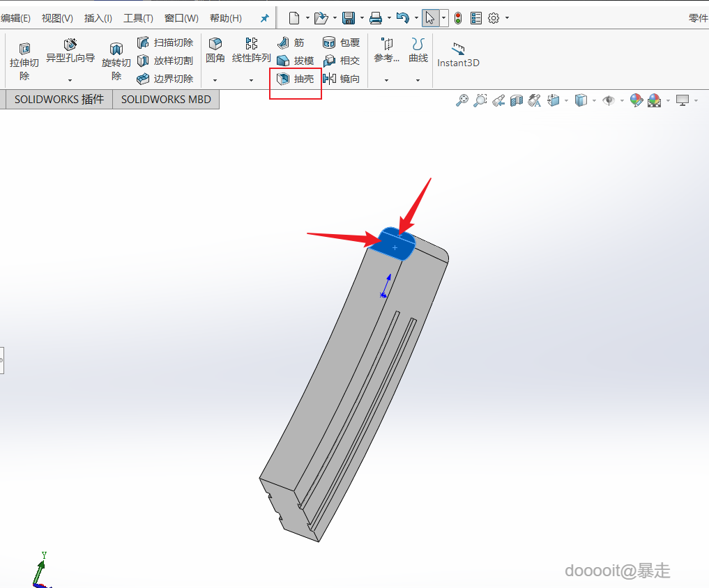Open the Apply Scene icon
Viewport: 709px width, 588px height.
[655, 100]
